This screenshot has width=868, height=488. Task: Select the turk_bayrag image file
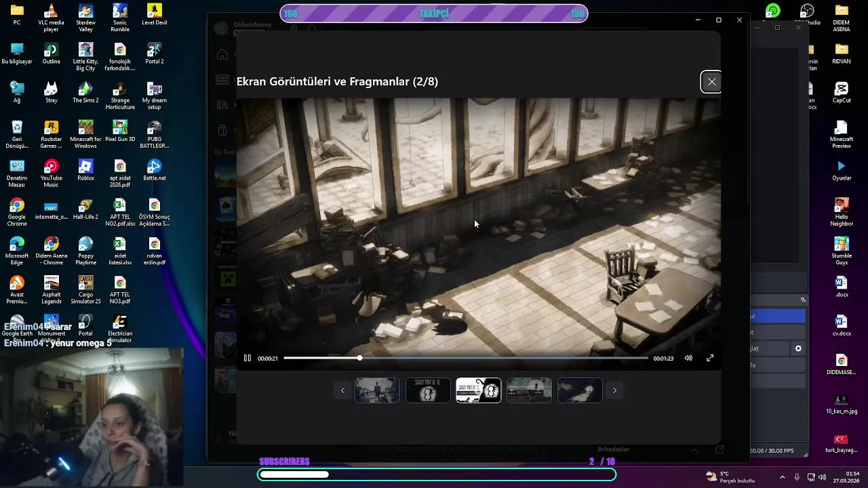(x=842, y=443)
